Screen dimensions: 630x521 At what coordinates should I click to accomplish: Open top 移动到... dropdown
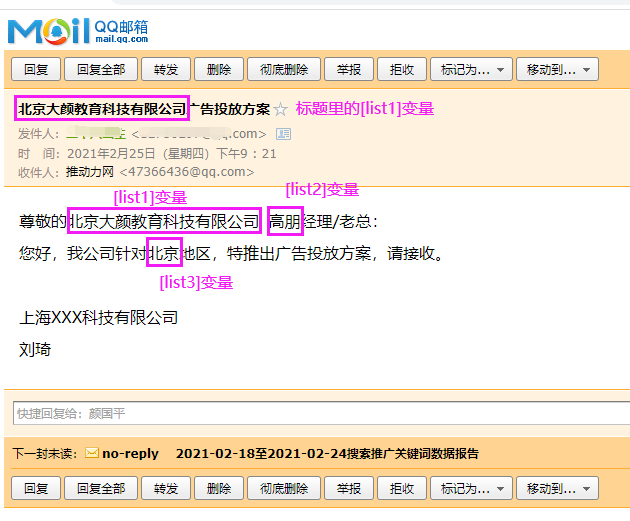point(558,69)
